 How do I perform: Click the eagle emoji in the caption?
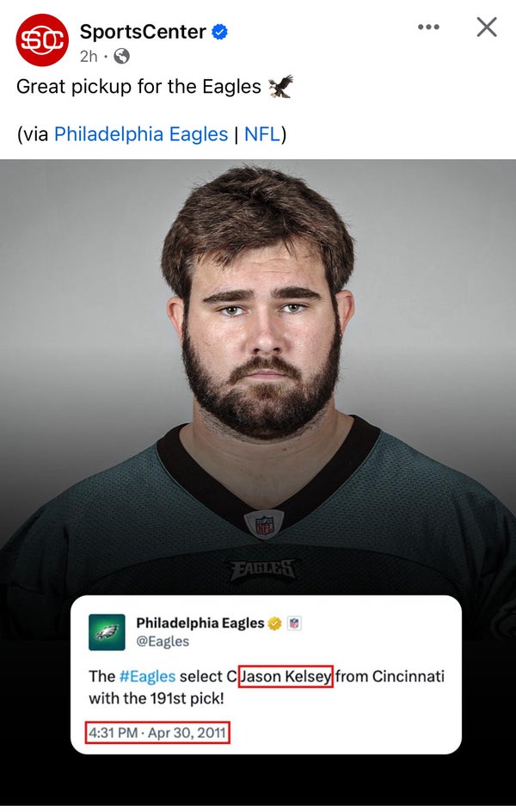click(281, 86)
